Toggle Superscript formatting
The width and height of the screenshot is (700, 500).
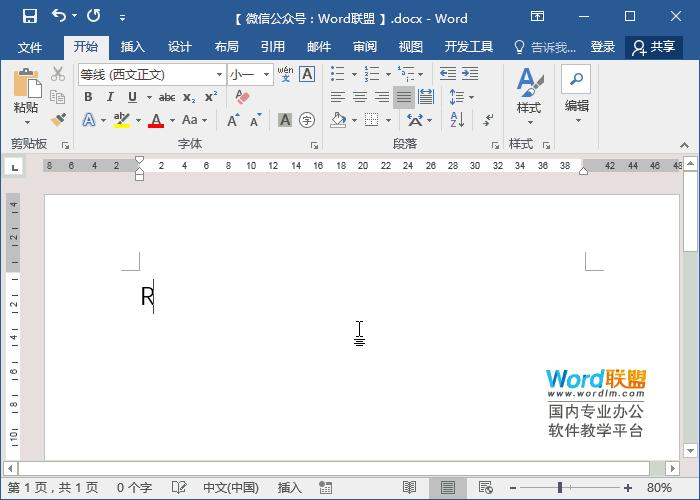[x=211, y=97]
